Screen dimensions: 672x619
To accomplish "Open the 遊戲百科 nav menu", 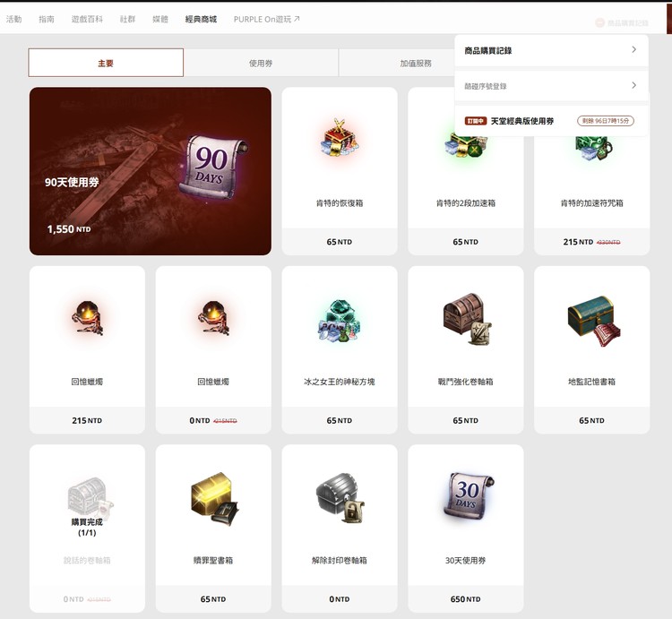I will pos(87,19).
